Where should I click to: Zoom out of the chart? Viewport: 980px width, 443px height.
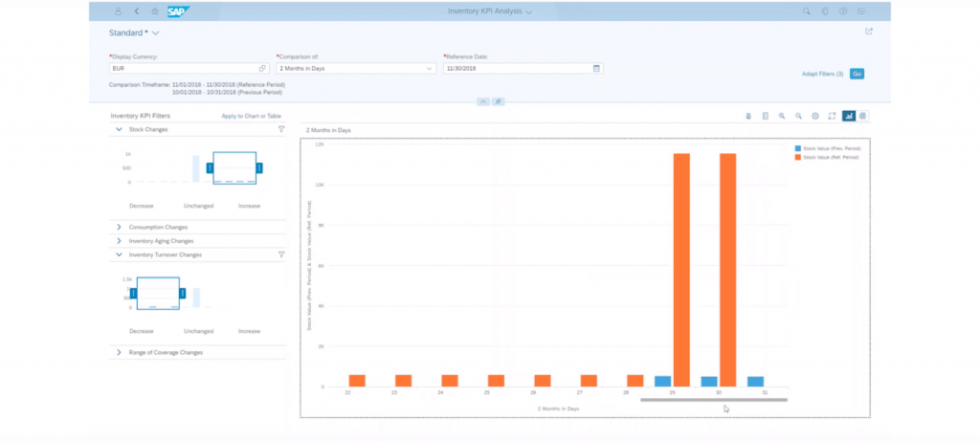[799, 116]
